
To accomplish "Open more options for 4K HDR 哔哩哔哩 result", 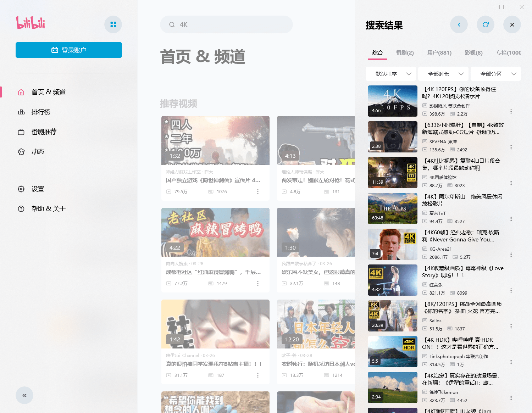I will [511, 362].
